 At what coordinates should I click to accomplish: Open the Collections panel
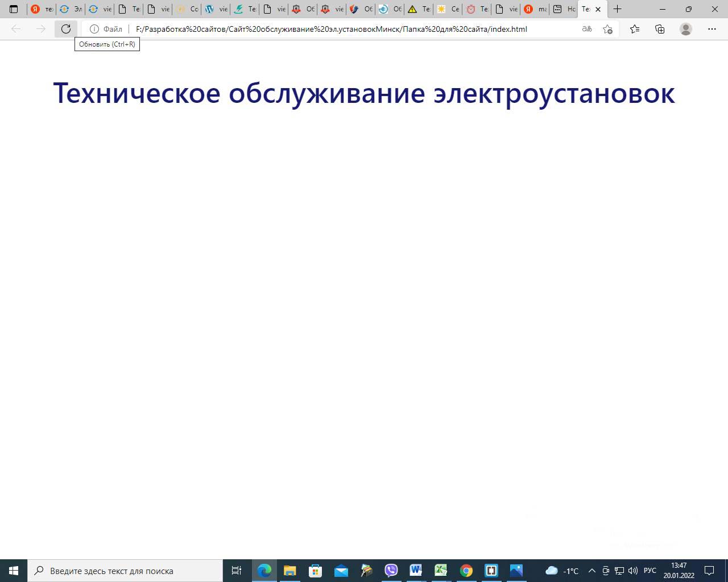point(660,29)
